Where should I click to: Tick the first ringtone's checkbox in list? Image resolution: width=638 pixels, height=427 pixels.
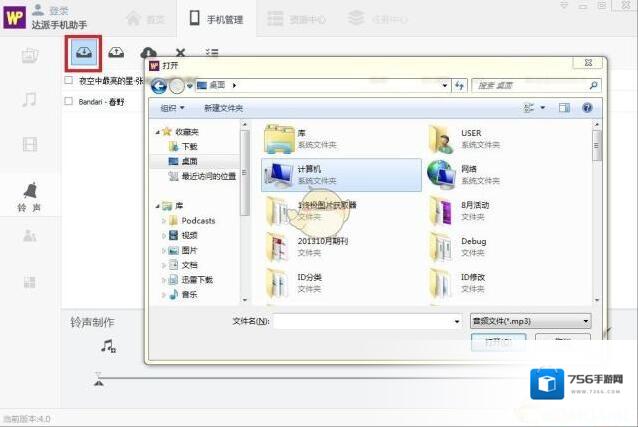(68, 80)
